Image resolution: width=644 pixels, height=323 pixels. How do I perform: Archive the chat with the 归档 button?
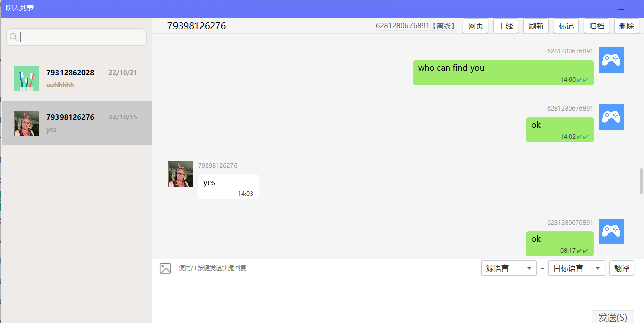[x=597, y=26]
